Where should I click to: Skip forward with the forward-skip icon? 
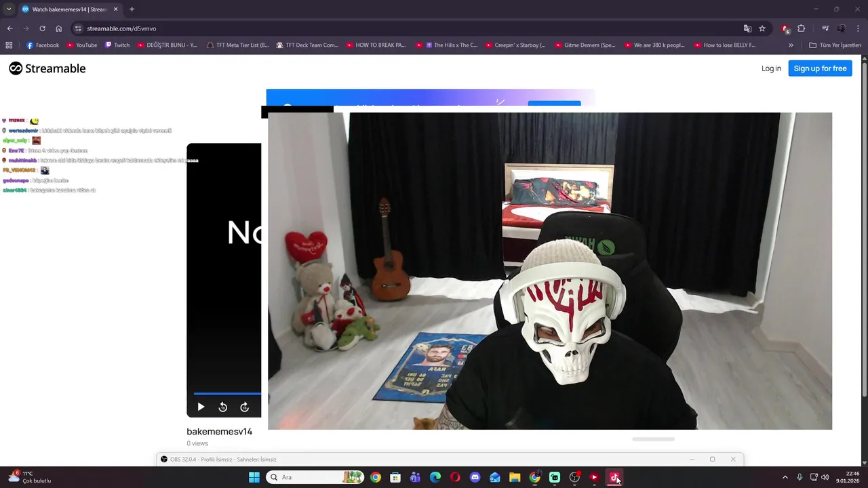[244, 407]
